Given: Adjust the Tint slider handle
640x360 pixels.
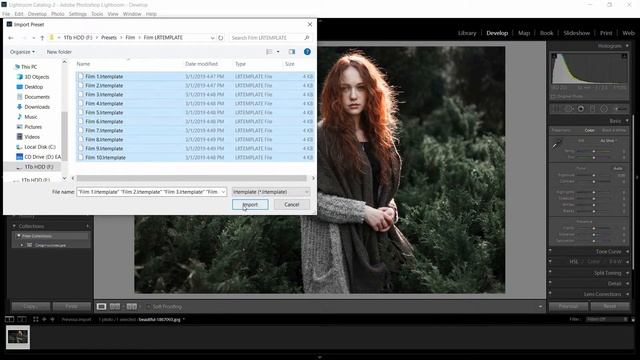Looking at the screenshot, I should click(x=594, y=157).
